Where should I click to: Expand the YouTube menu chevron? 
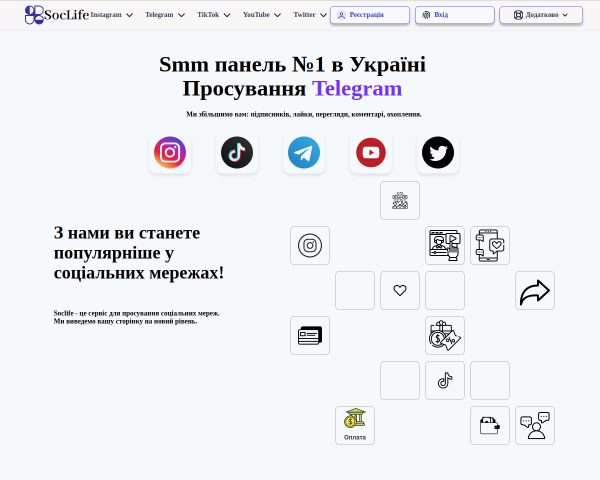277,15
